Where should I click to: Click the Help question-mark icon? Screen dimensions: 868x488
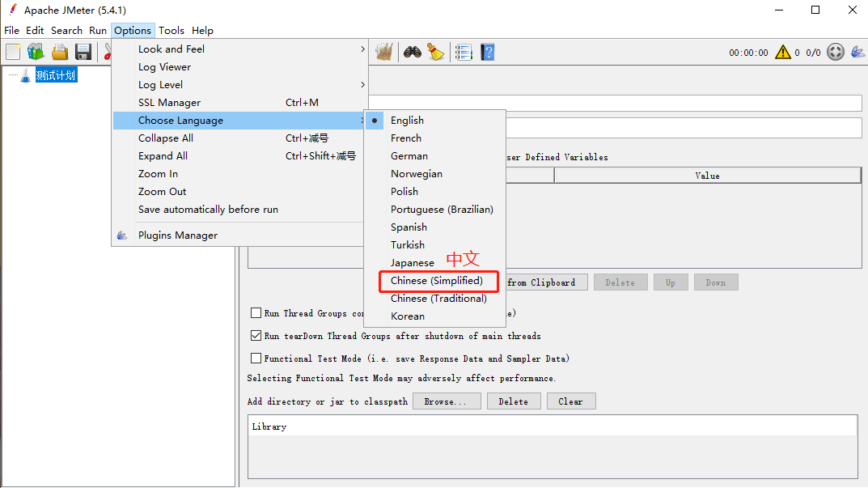(488, 52)
